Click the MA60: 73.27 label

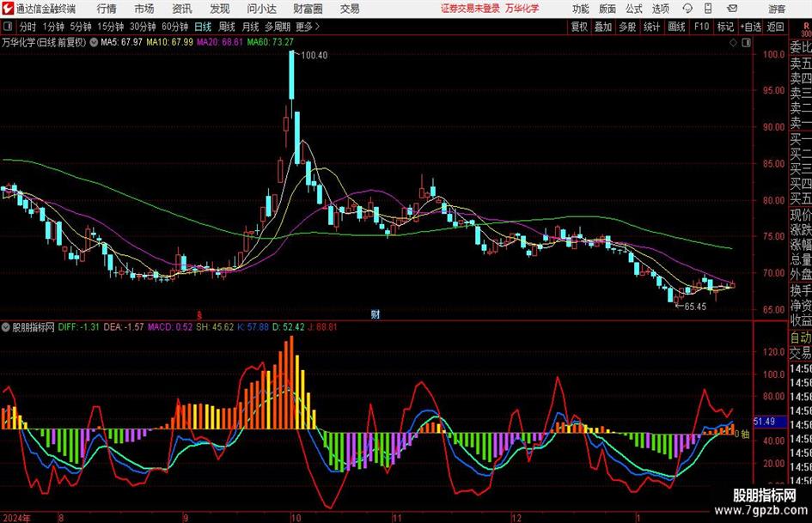coord(271,42)
